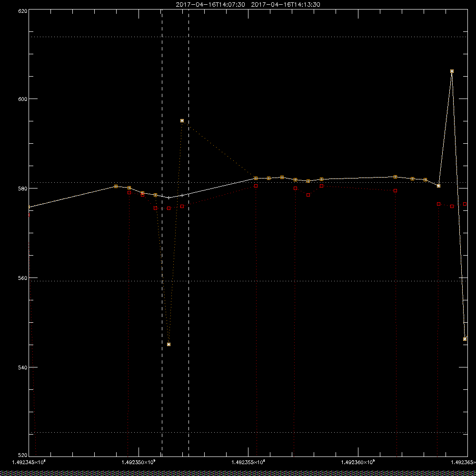Select the right dashed vertical time marker
The image size is (476, 476).
(x=189, y=233)
